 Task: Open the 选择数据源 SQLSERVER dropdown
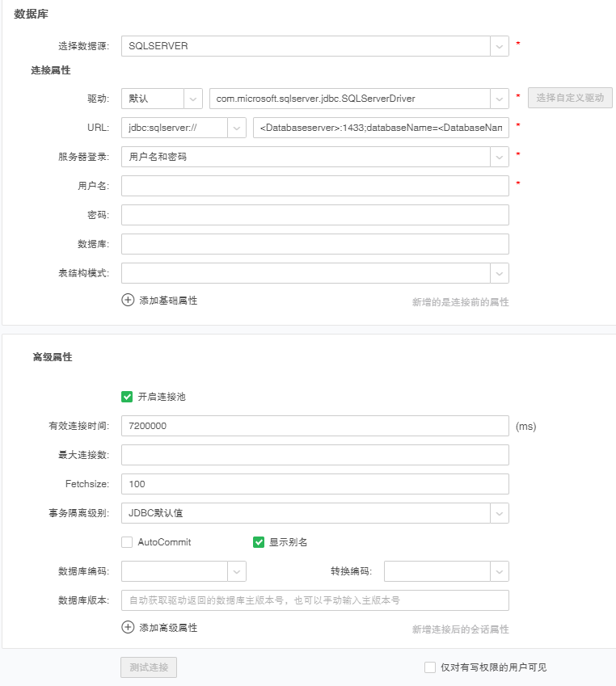point(500,46)
